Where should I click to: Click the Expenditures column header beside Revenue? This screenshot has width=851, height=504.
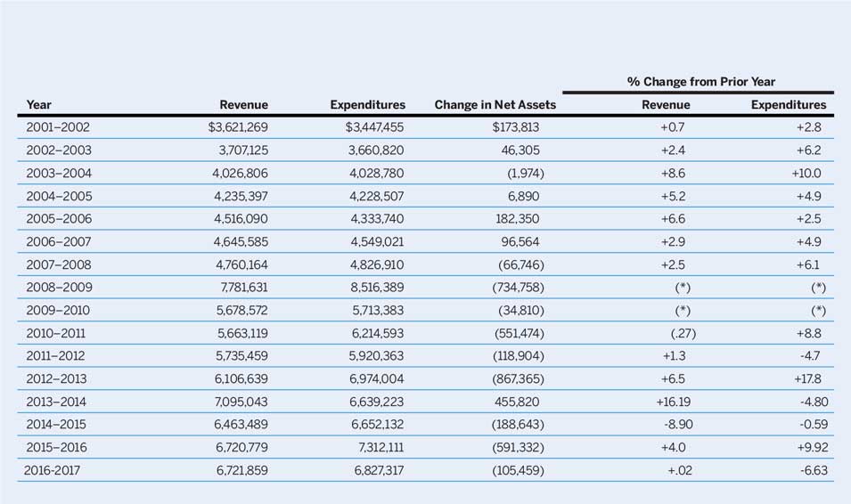(367, 105)
